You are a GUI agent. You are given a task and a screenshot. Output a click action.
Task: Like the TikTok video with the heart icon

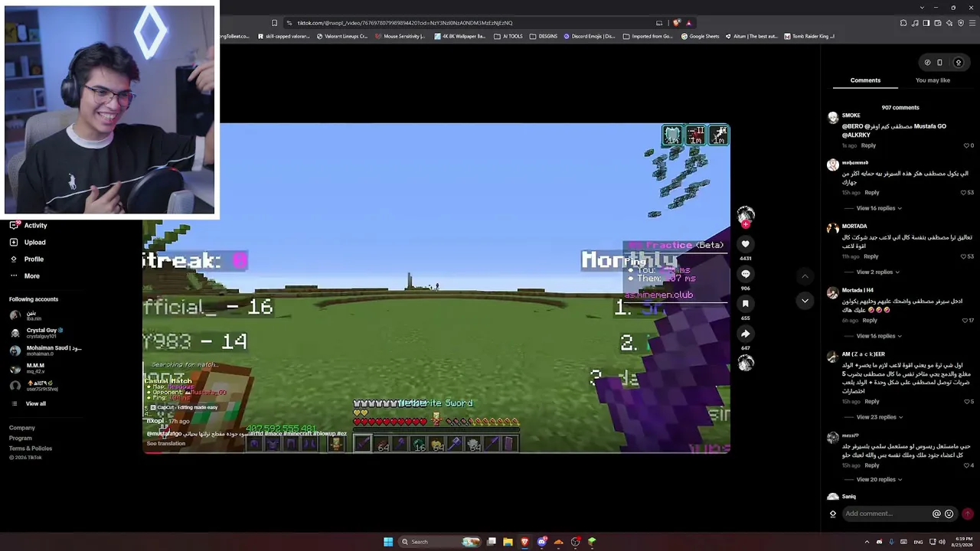click(745, 244)
